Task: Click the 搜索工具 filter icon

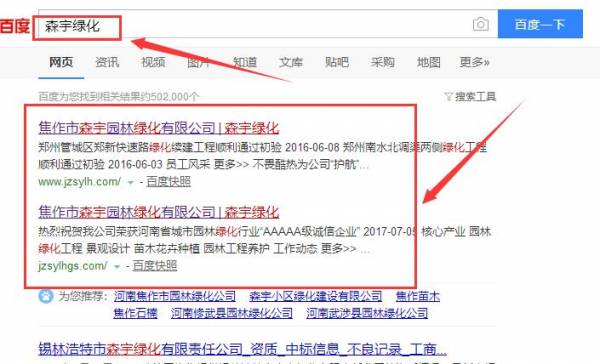Action: [448, 96]
